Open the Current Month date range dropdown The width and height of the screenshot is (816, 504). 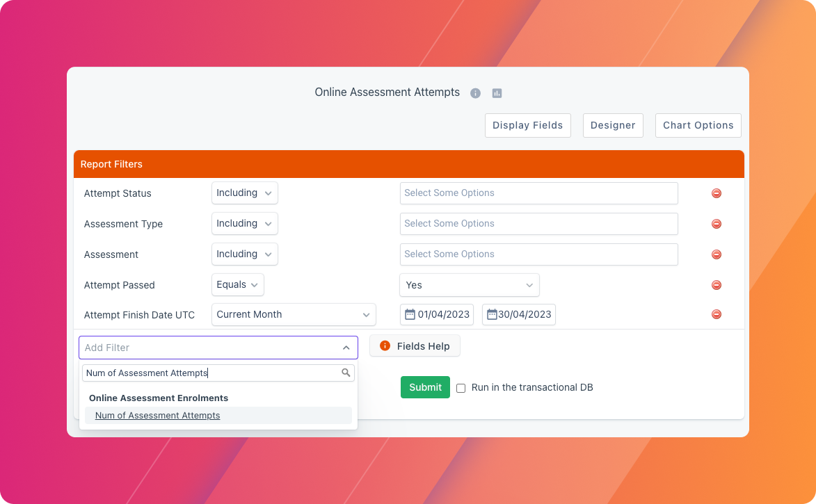click(293, 314)
